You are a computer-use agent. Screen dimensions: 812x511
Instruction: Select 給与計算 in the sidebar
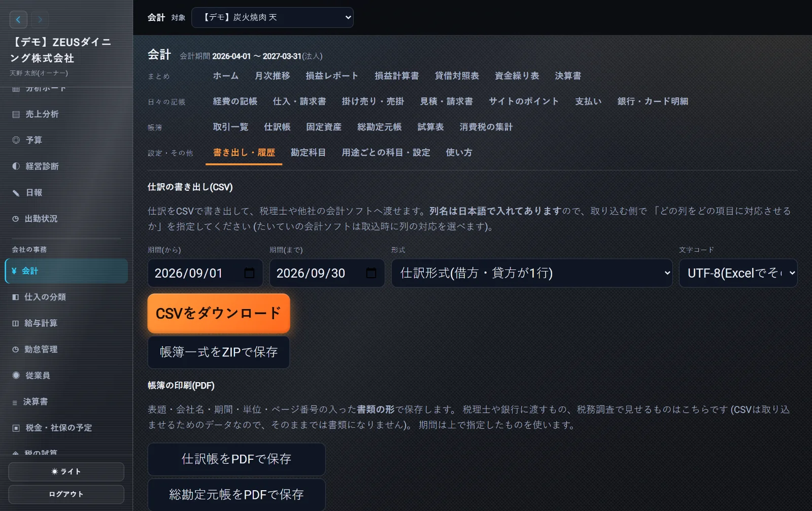[x=66, y=323]
